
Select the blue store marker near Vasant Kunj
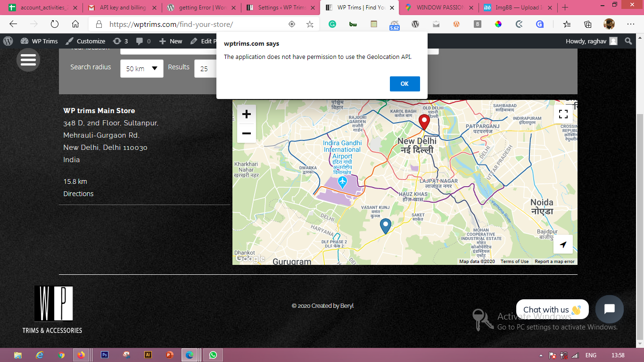(x=386, y=227)
